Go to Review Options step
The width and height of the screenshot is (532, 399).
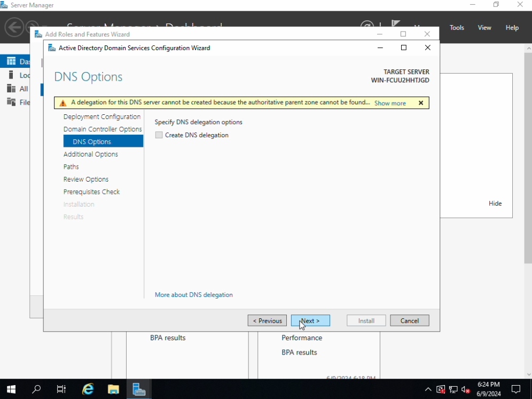86,179
